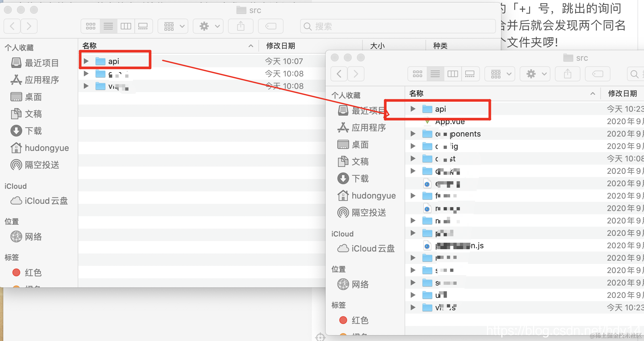Select the 红色 tag in left Finder sidebar
This screenshot has width=644, height=341.
click(27, 272)
